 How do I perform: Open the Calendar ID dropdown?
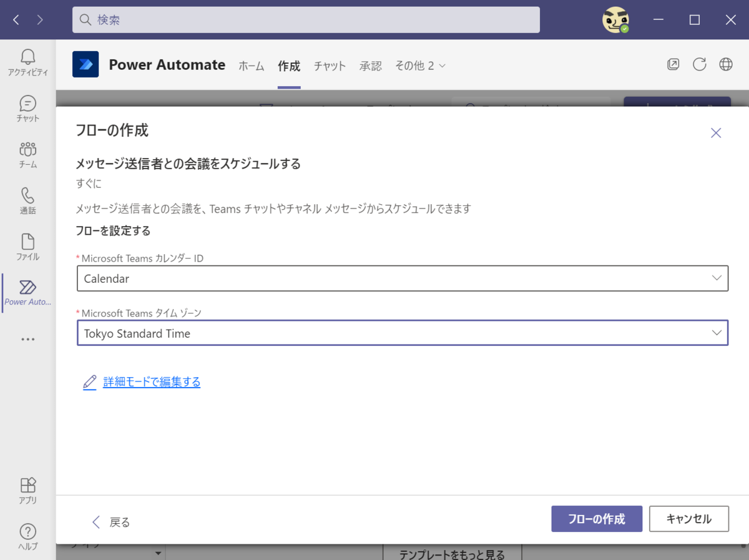click(x=403, y=278)
